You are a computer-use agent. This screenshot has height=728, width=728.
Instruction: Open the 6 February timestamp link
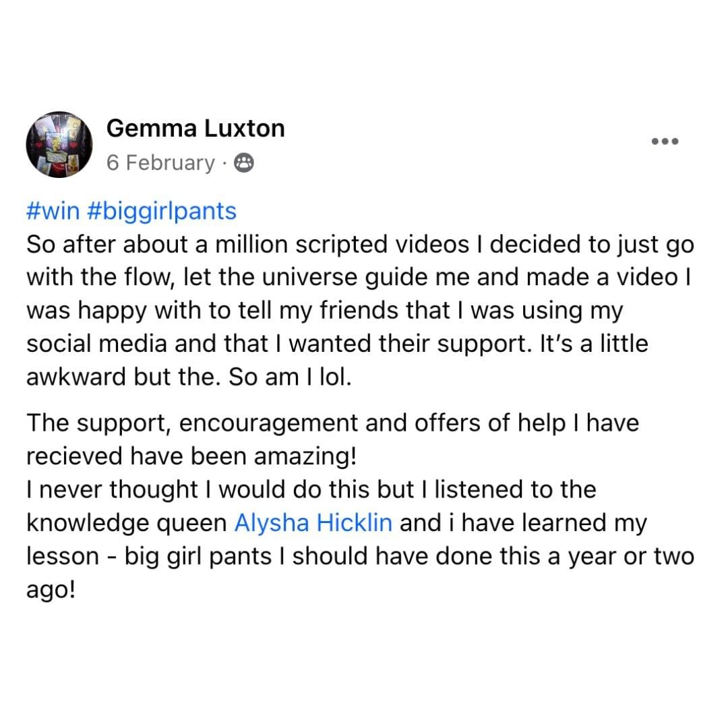160,163
